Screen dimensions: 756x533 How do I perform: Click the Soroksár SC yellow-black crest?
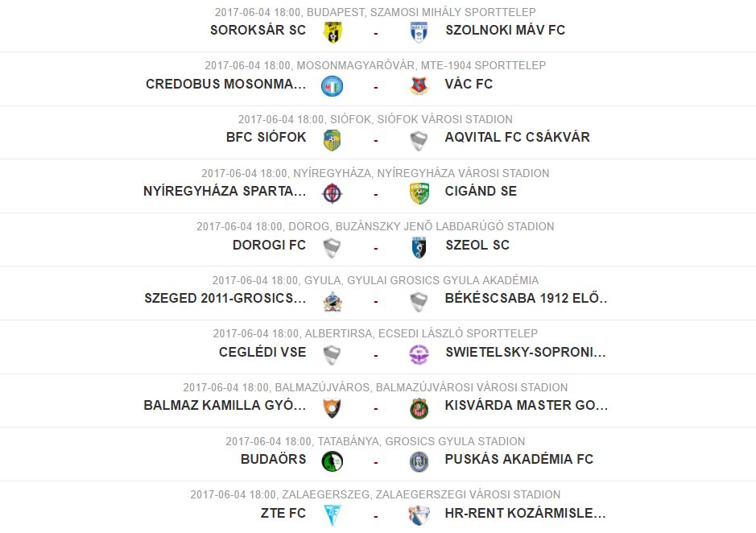[333, 32]
